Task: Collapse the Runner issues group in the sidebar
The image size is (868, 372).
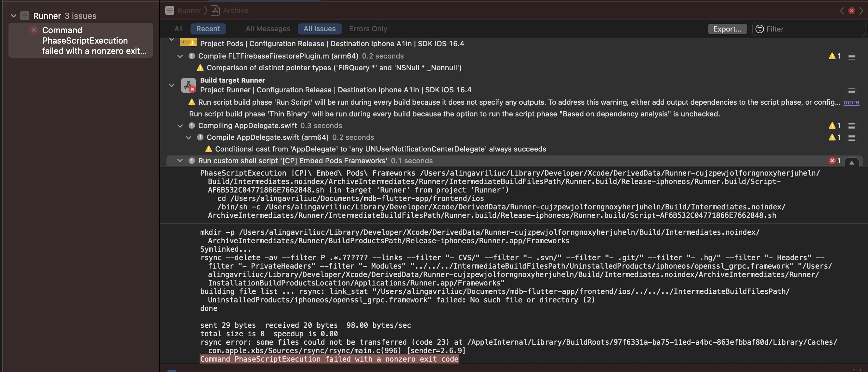Action: coord(13,16)
